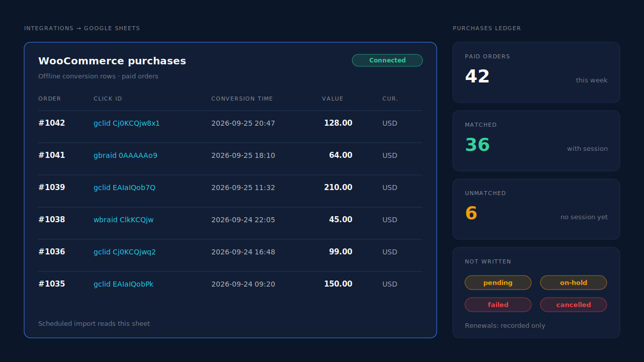This screenshot has width=644, height=362.
Task: Click the Integrations → Google Sheets breadcrumb
Action: tap(82, 28)
